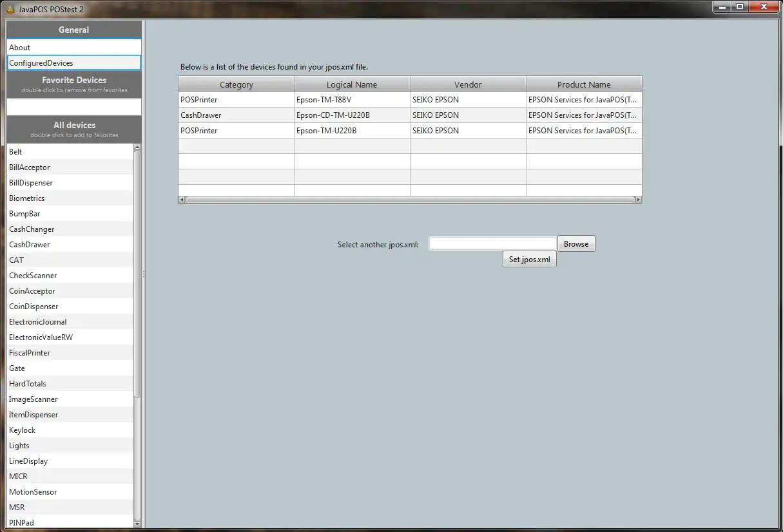783x532 pixels.
Task: Click the All devices vertical scrollbar thumb
Action: point(137,274)
